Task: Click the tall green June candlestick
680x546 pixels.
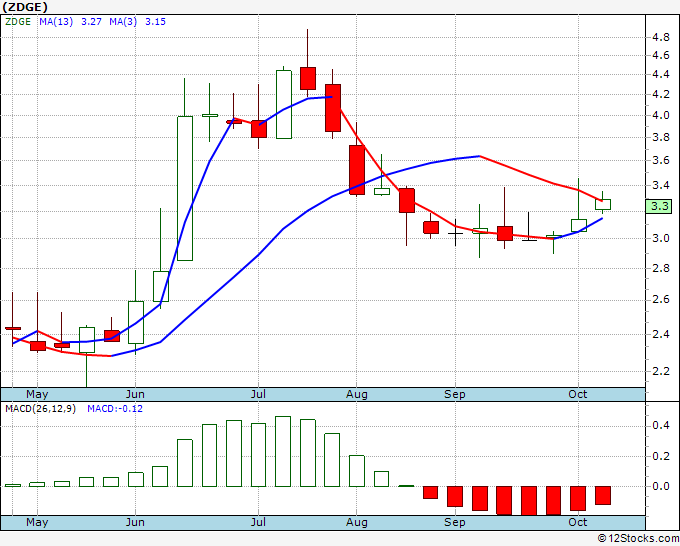Action: point(185,188)
